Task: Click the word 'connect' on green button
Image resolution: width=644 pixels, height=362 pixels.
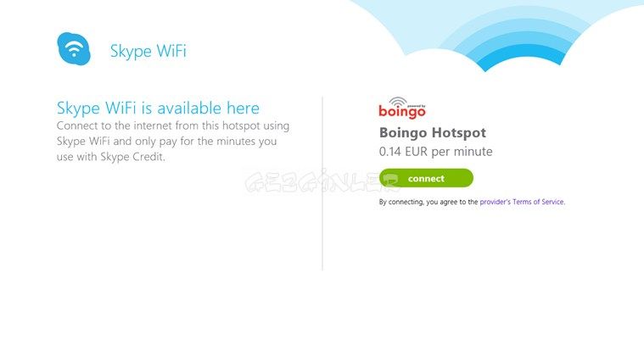Action: [x=426, y=179]
